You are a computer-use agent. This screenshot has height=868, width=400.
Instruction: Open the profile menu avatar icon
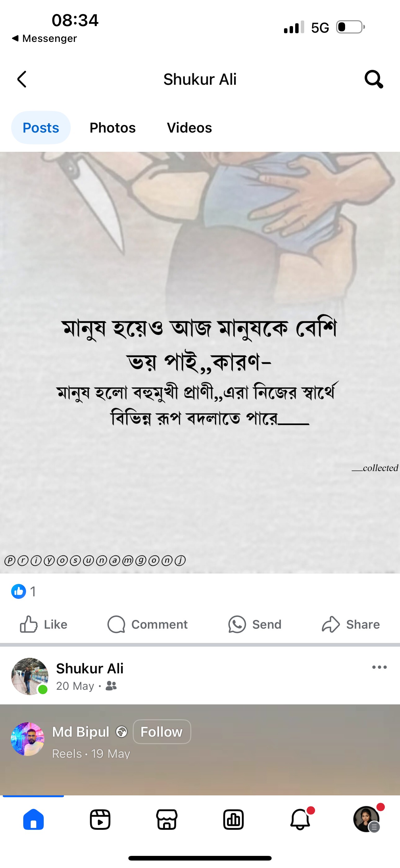tap(367, 819)
